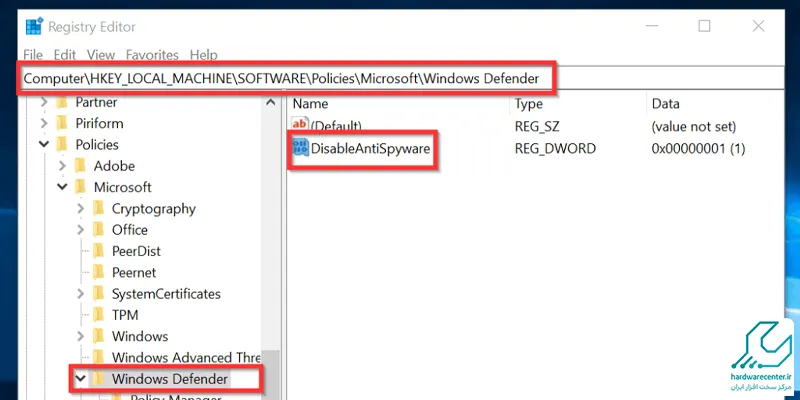Select the PeerDist tree item
Image resolution: width=800 pixels, height=400 pixels.
(x=136, y=251)
